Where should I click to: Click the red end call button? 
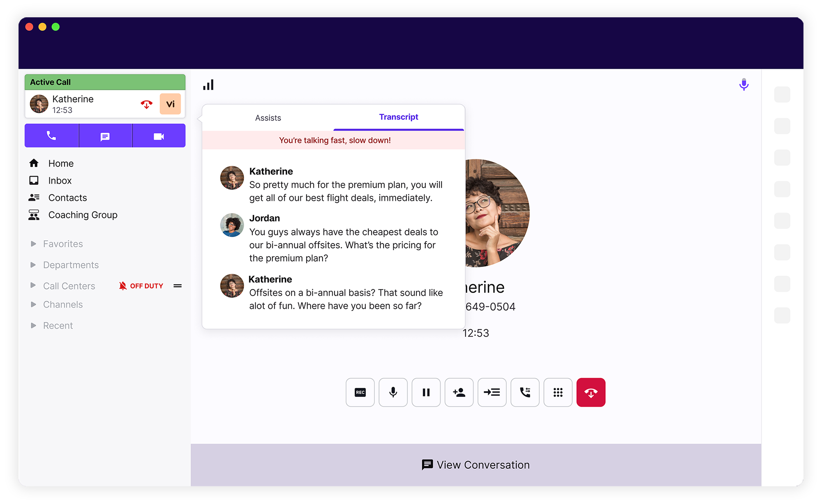coord(591,392)
